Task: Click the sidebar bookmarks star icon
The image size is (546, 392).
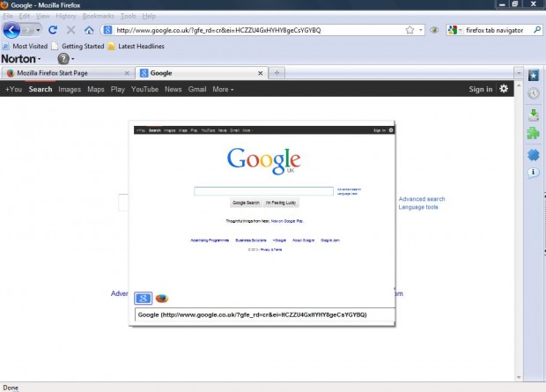Action: (534, 75)
